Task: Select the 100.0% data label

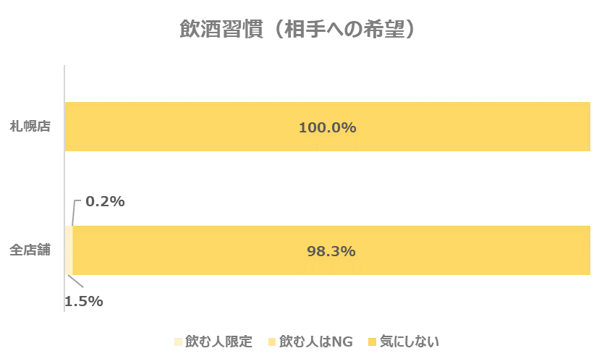Action: (x=327, y=127)
